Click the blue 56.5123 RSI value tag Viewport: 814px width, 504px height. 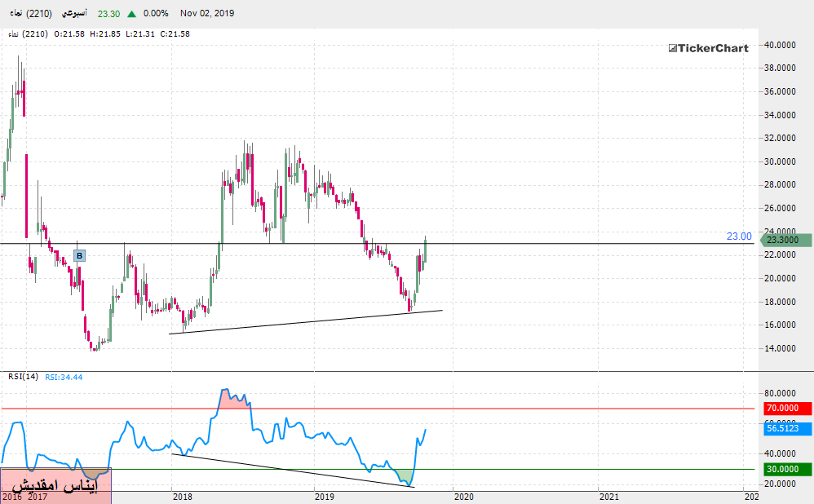click(x=787, y=428)
